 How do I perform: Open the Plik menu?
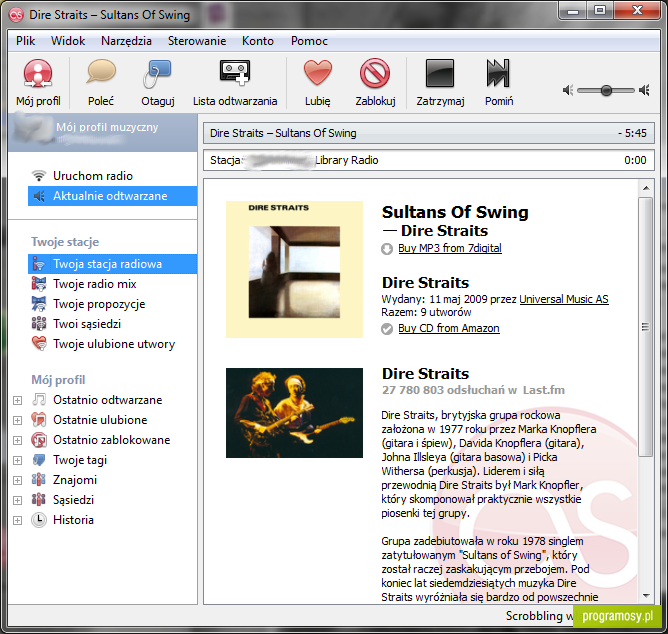click(x=26, y=41)
